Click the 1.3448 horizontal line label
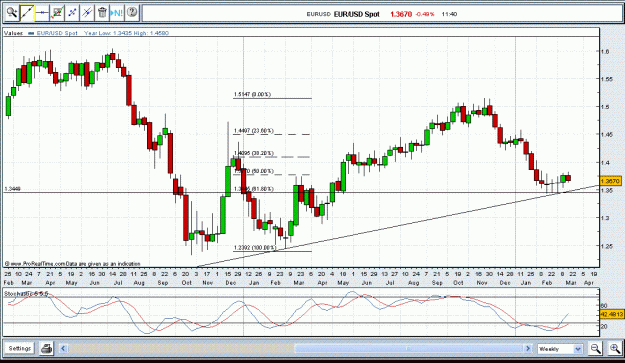The image size is (625, 363). (12, 189)
